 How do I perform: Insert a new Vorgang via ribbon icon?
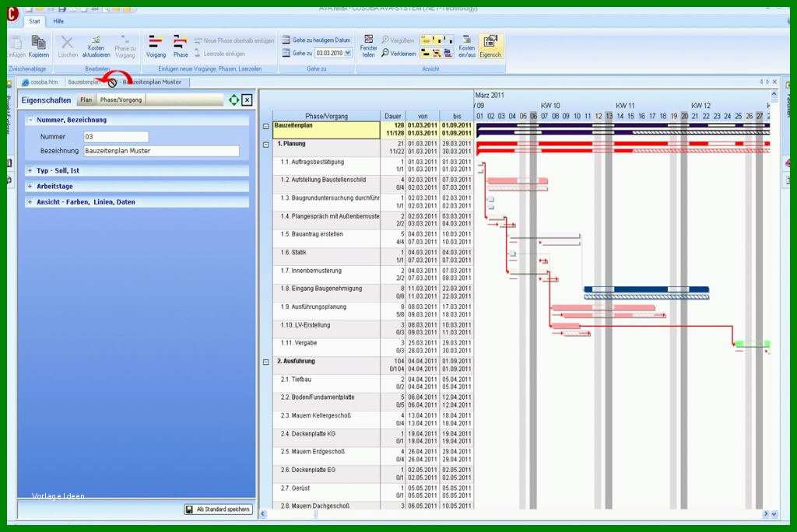156,46
